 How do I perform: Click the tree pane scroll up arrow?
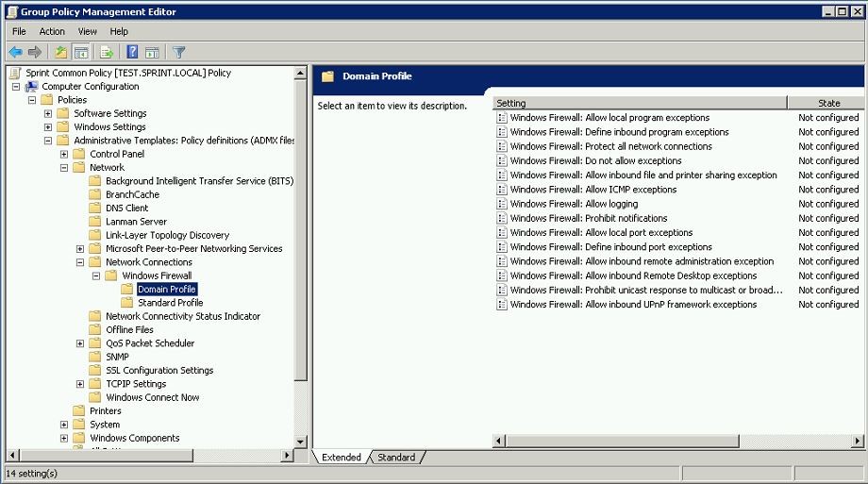click(x=301, y=73)
